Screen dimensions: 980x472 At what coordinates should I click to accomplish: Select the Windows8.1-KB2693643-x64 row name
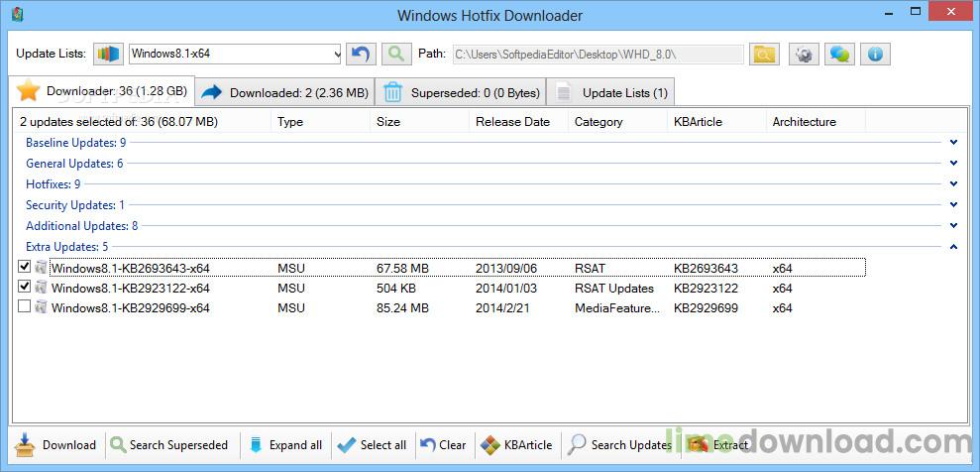(x=131, y=268)
